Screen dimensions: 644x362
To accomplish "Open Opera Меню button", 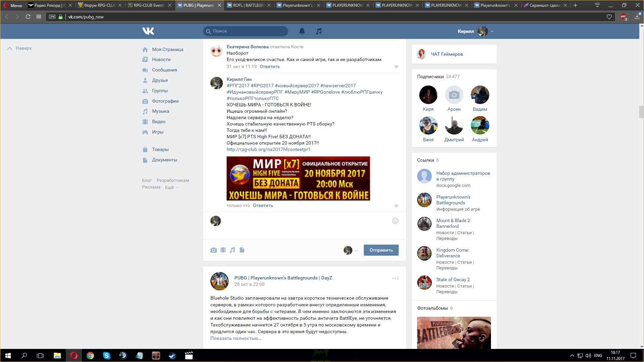I will pos(13,5).
